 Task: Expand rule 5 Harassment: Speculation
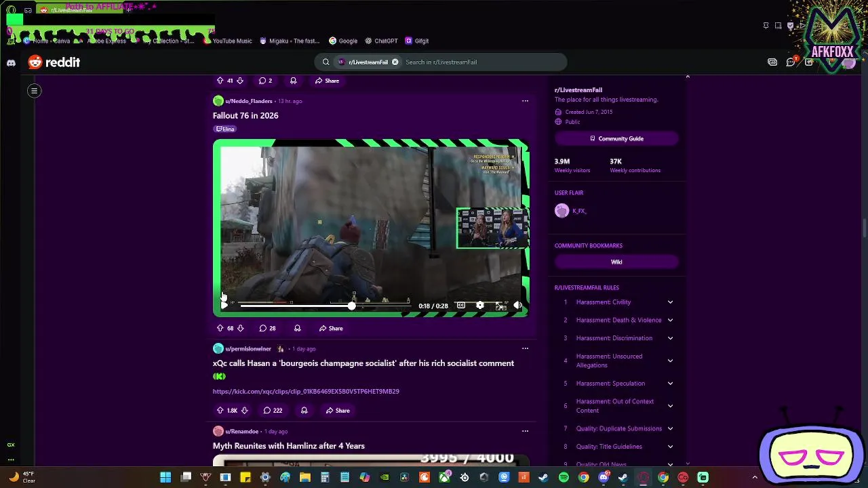click(670, 383)
